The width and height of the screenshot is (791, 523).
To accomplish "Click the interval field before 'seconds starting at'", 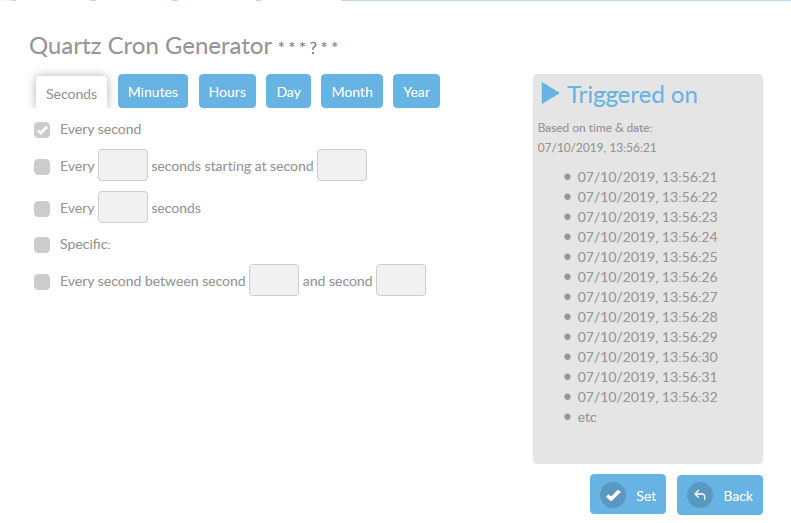I will pyautogui.click(x=123, y=166).
